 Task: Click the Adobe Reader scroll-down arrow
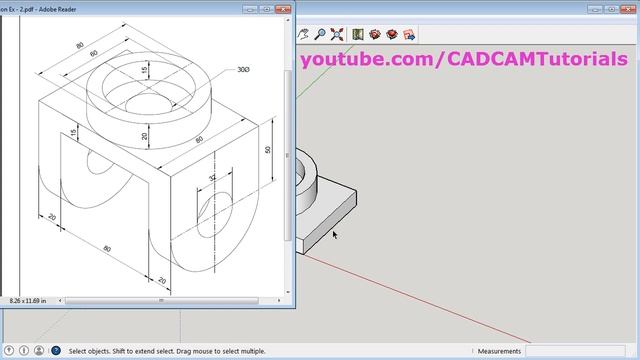tap(288, 292)
